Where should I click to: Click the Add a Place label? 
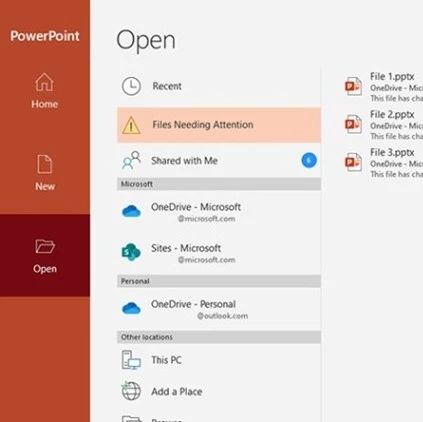(x=177, y=391)
